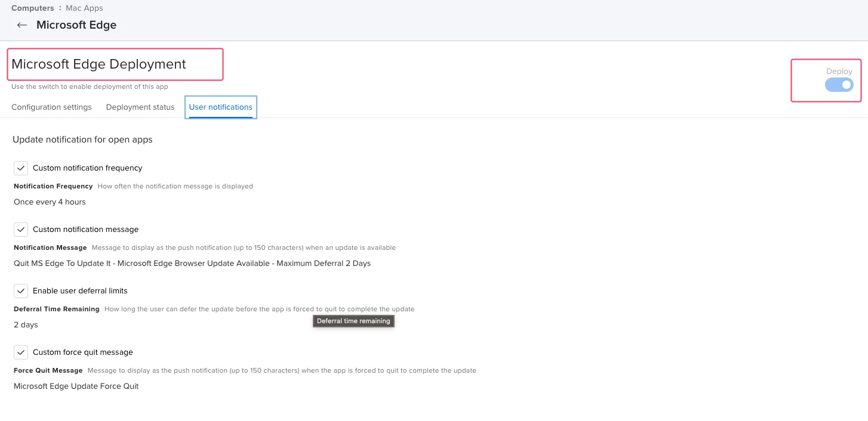Open the Configuration settings tab

[51, 107]
